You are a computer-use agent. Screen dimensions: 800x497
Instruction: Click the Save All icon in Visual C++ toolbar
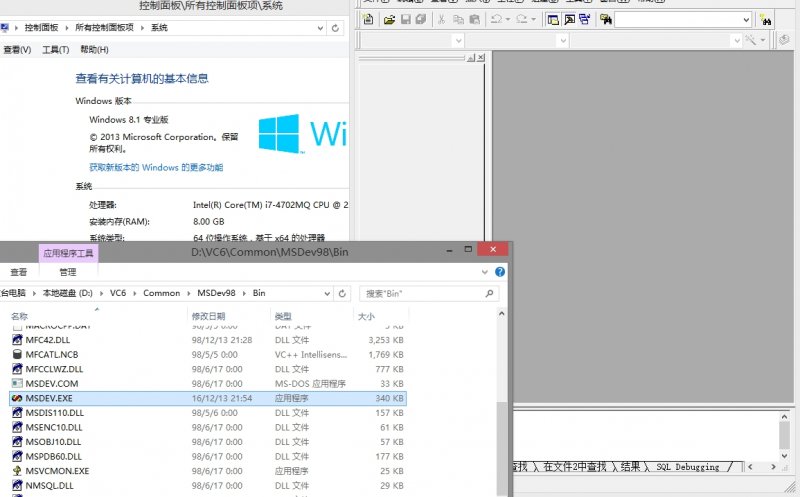click(x=421, y=19)
